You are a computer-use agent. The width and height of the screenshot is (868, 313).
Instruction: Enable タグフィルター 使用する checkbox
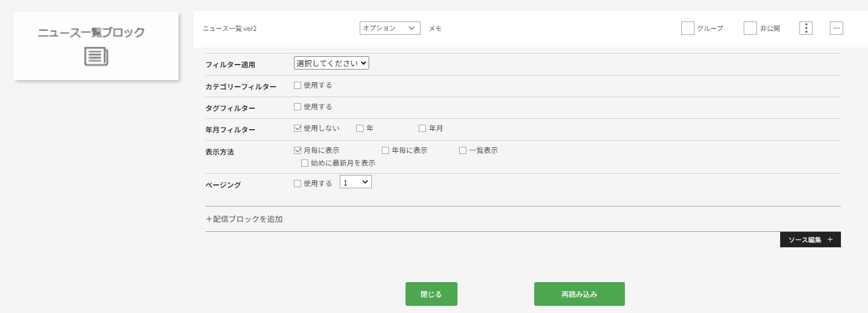297,107
